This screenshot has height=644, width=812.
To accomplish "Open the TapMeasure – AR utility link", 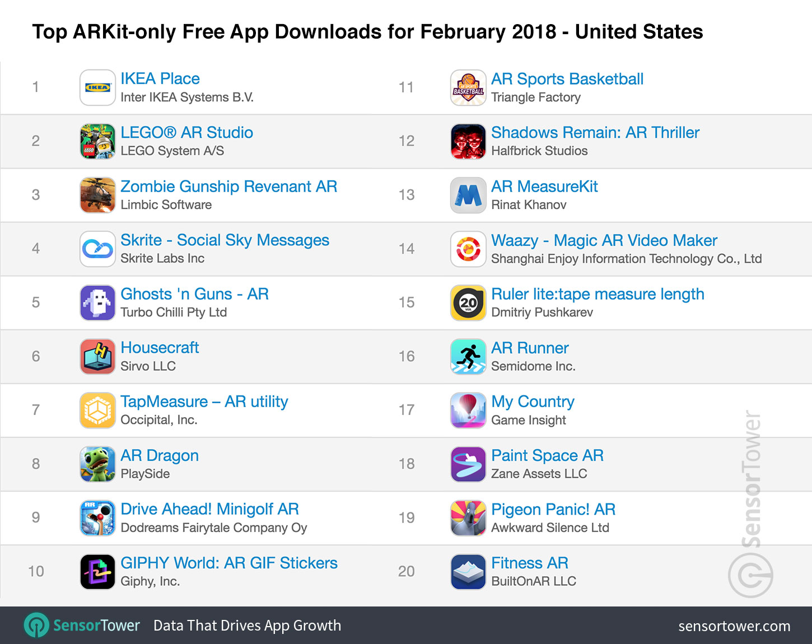I will coord(204,402).
